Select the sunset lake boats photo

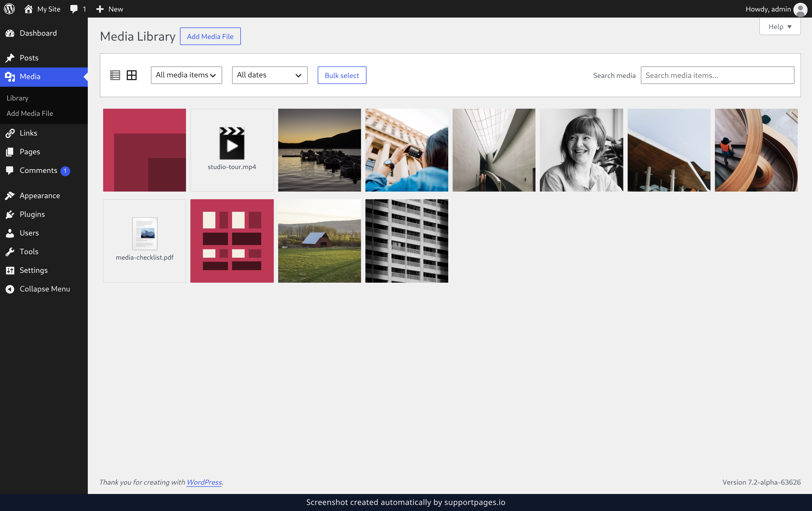click(x=319, y=150)
